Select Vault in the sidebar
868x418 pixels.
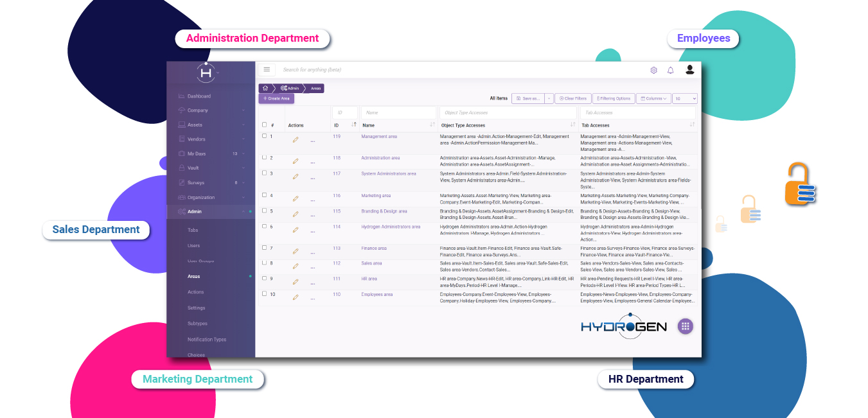tap(190, 168)
